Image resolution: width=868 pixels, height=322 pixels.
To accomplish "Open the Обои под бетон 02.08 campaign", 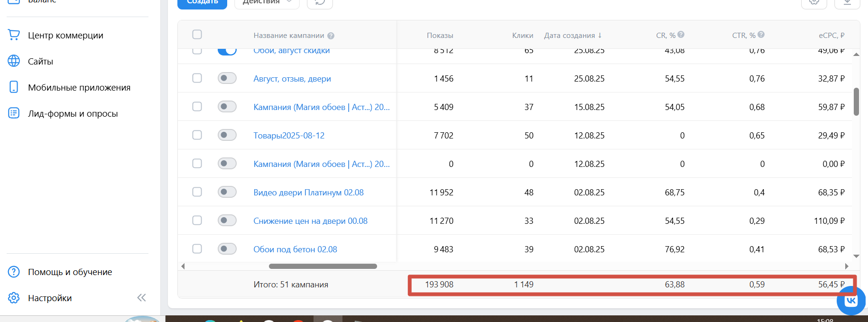I will [x=295, y=249].
